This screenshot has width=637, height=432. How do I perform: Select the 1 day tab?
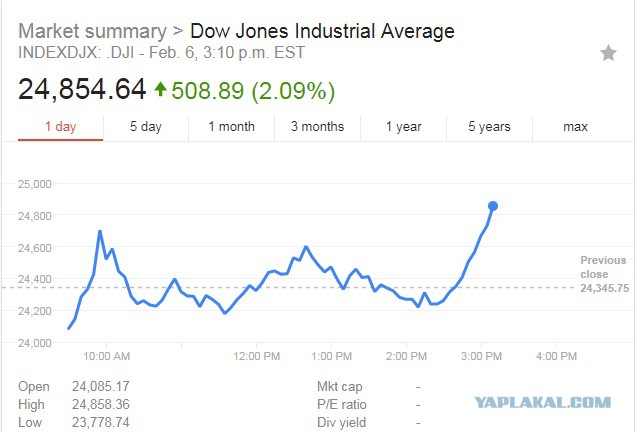pyautogui.click(x=61, y=127)
